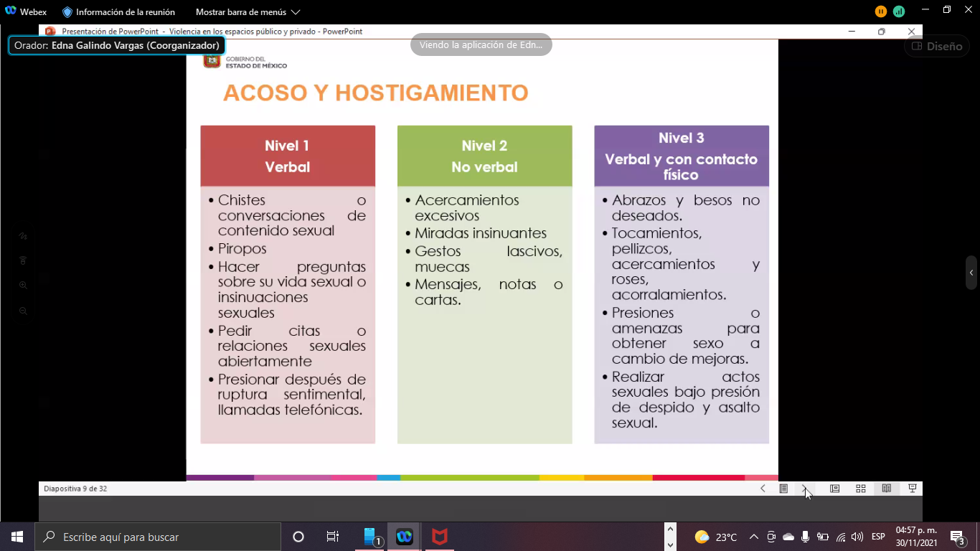
Task: Open notification center with 3 alerts
Action: click(957, 537)
